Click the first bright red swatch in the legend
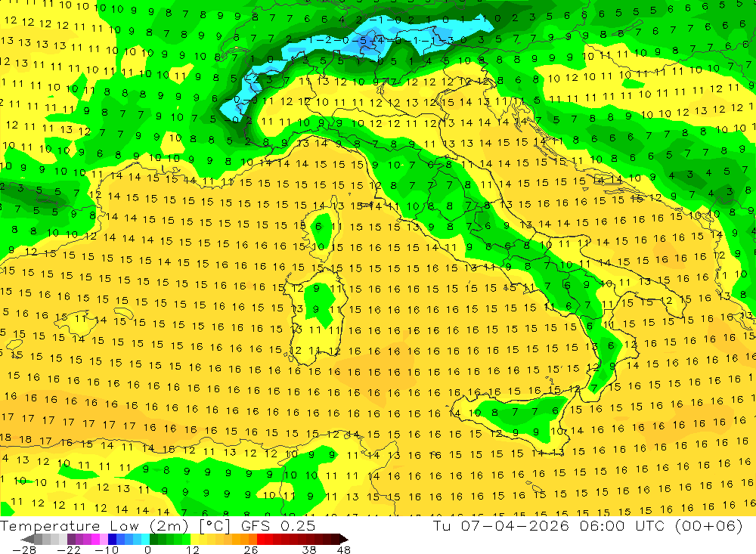 [261, 539]
